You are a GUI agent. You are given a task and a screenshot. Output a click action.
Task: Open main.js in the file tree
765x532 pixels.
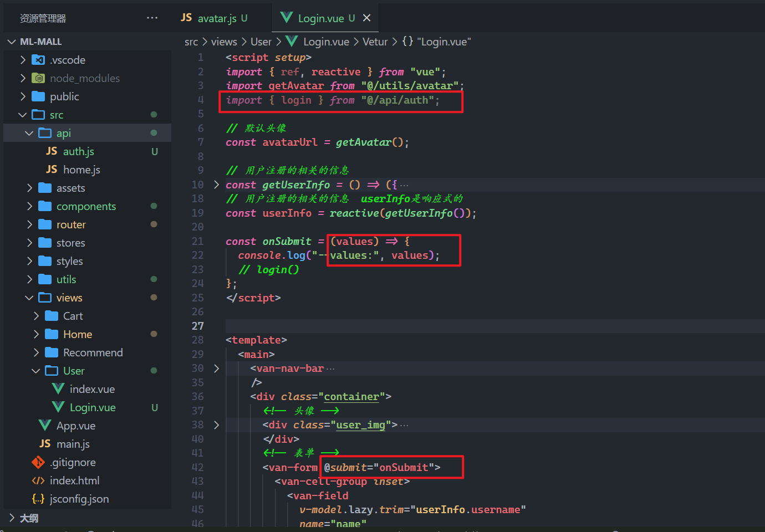[73, 444]
